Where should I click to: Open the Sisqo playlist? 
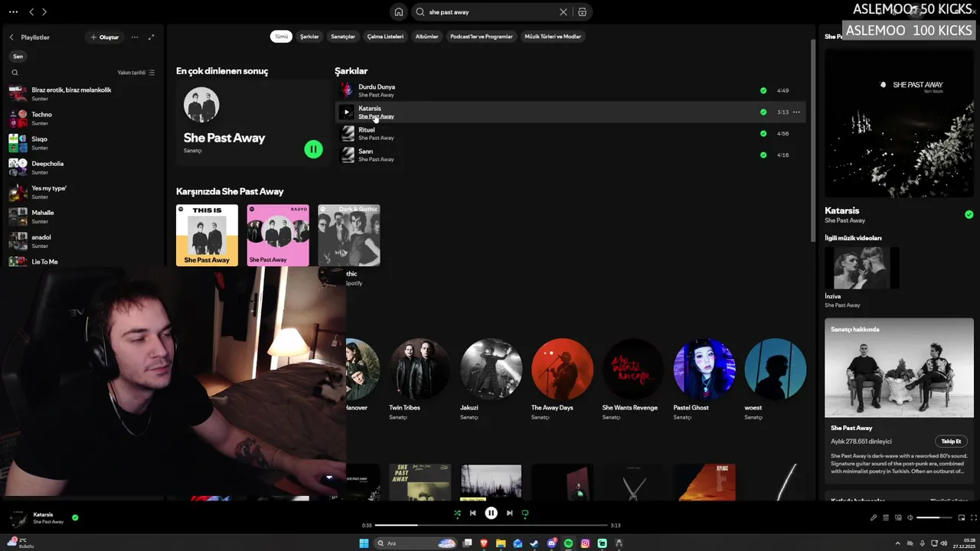[x=83, y=142]
